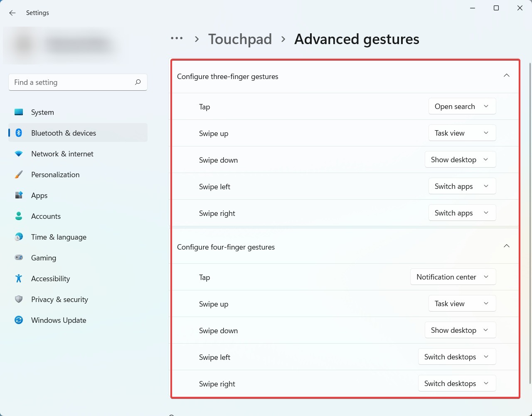
Task: Check for Windows Update
Action: point(58,320)
